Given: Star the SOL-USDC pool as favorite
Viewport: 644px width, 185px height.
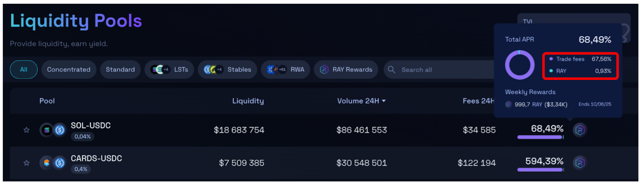Looking at the screenshot, I should click(x=26, y=130).
